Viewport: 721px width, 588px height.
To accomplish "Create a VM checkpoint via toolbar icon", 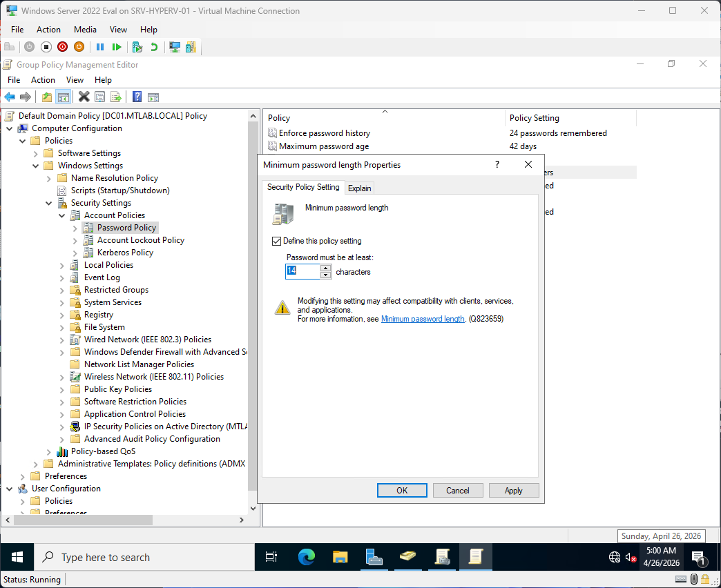I will pos(137,47).
